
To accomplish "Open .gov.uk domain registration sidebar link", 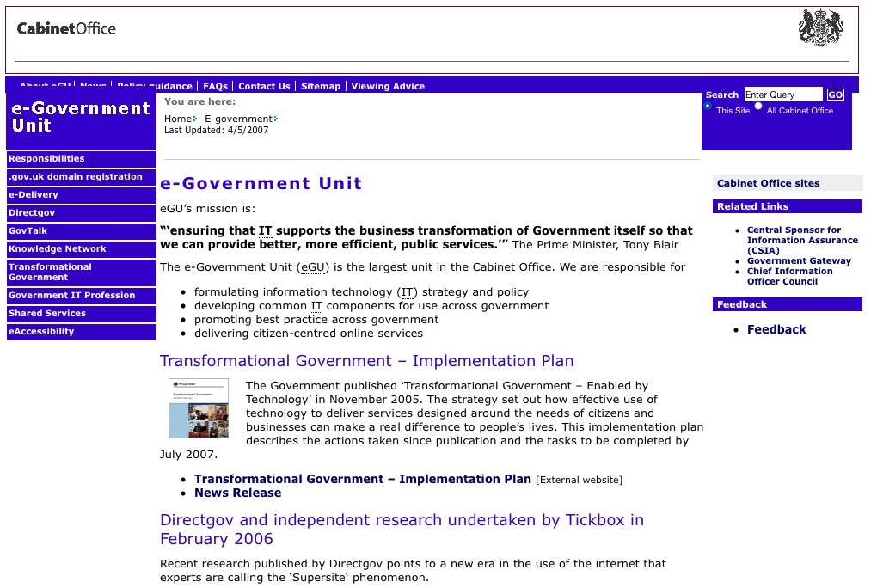I will [81, 177].
